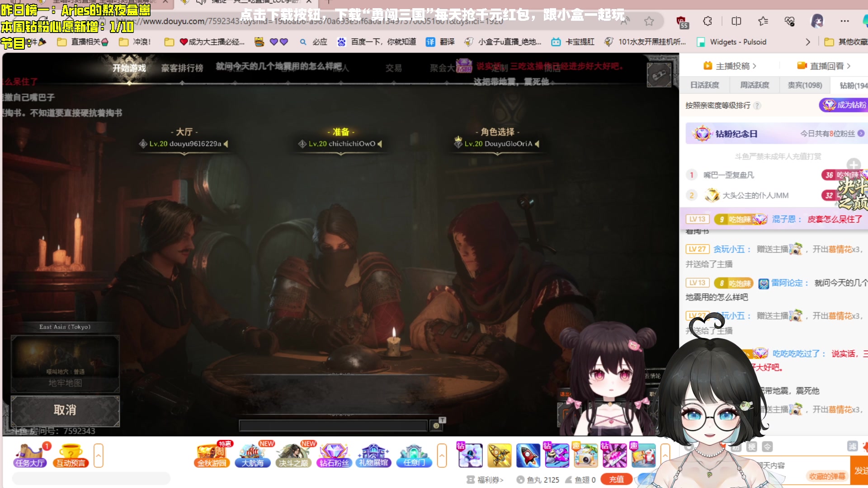This screenshot has width=868, height=488.
Task: Open 百度一下，你就知道 bookmark
Action: tap(377, 42)
